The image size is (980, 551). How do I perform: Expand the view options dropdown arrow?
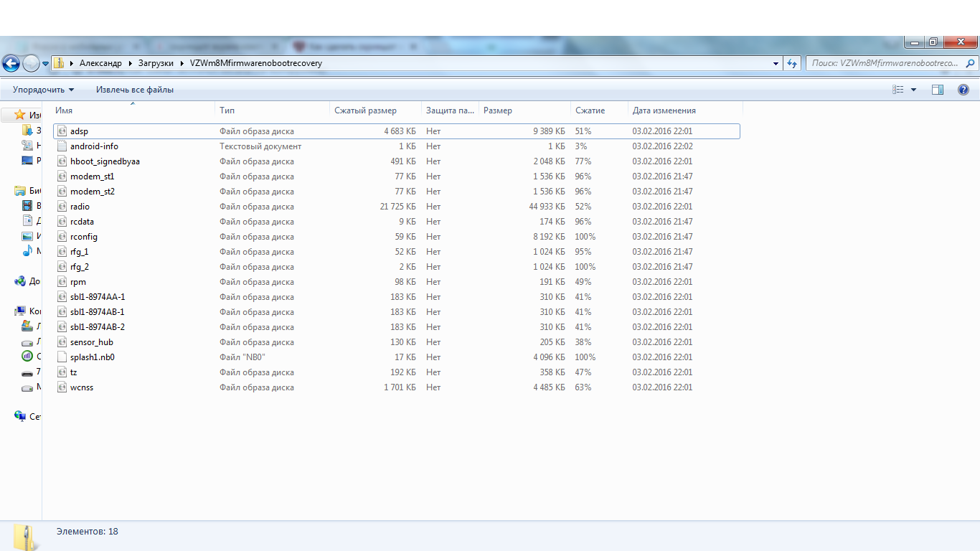913,90
